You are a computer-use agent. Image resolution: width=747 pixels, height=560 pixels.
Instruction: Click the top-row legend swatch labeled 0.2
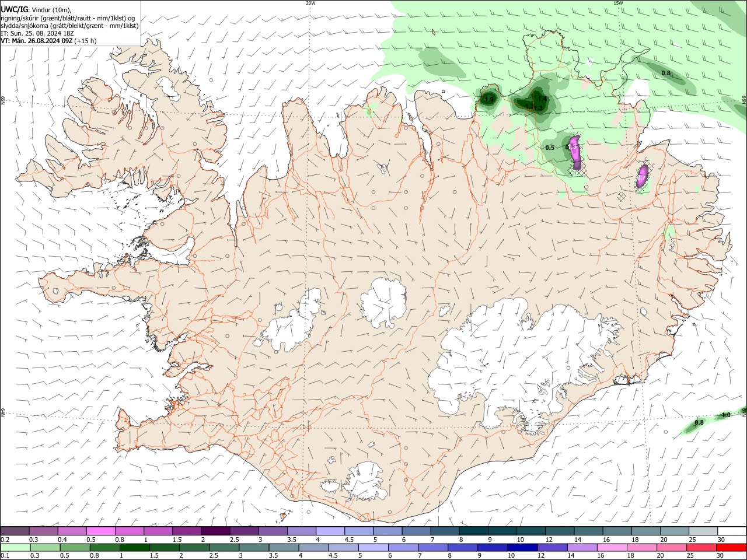pos(15,531)
